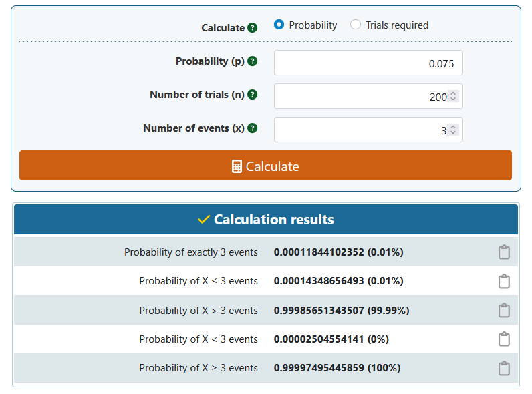This screenshot has width=532, height=394.
Task: Click the value 0.00002504554141 (0%)
Action: point(331,339)
